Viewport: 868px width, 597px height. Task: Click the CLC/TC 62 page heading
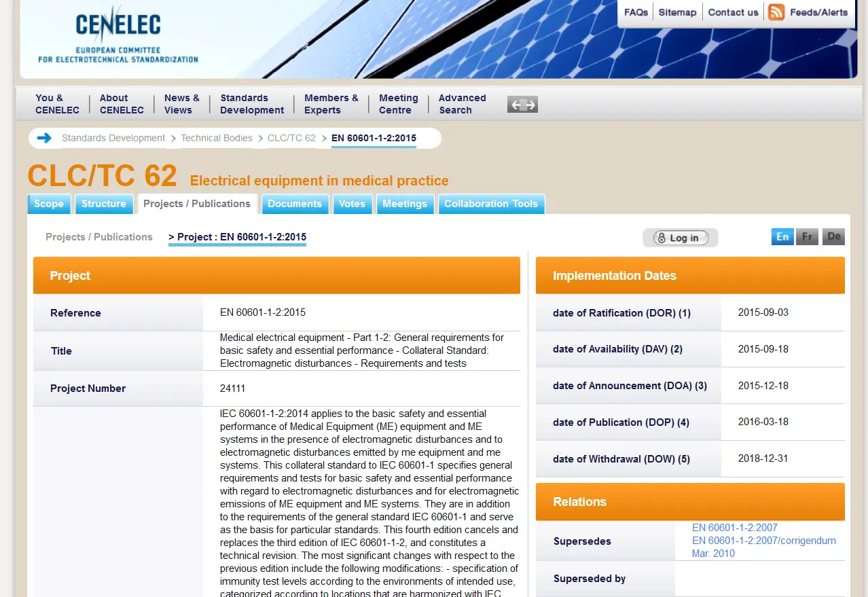102,176
